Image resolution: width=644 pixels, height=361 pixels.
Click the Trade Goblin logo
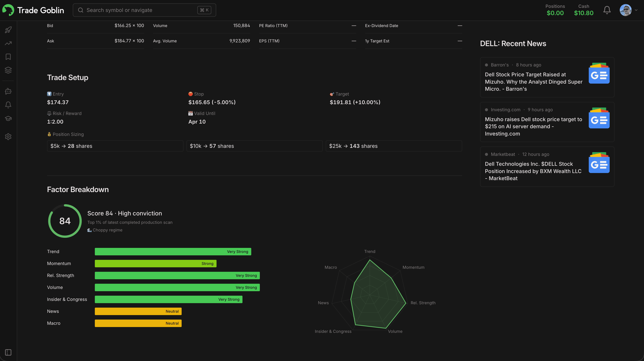(x=33, y=10)
